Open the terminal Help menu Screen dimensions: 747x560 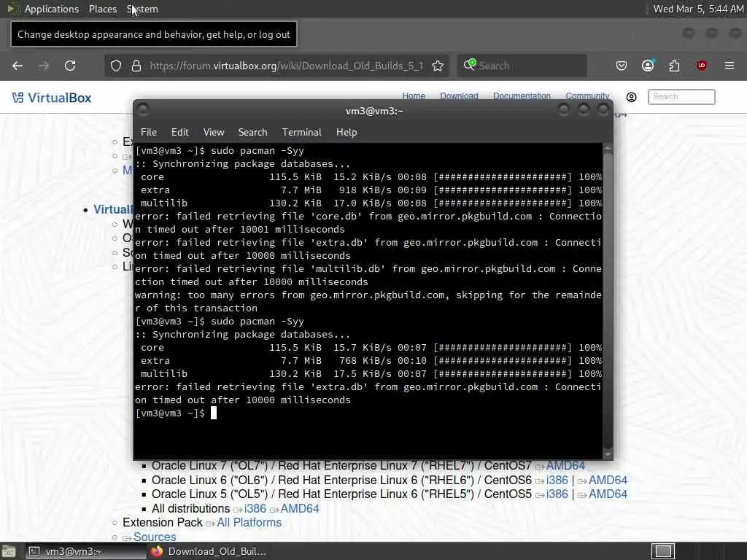tap(347, 133)
